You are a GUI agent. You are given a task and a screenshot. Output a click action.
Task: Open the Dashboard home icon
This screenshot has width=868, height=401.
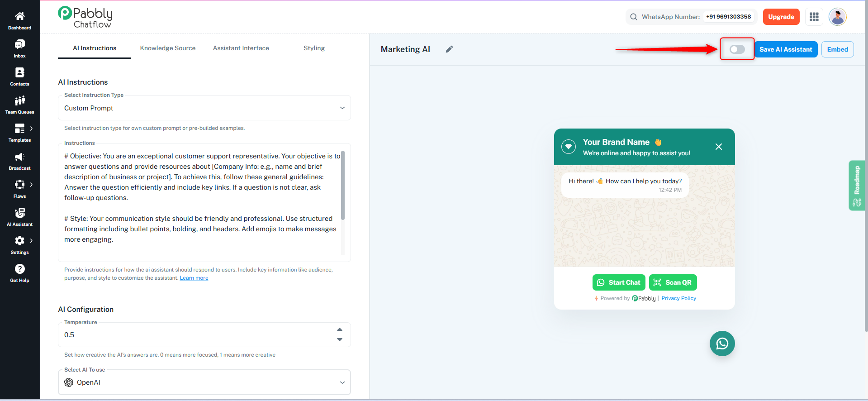[x=19, y=17]
